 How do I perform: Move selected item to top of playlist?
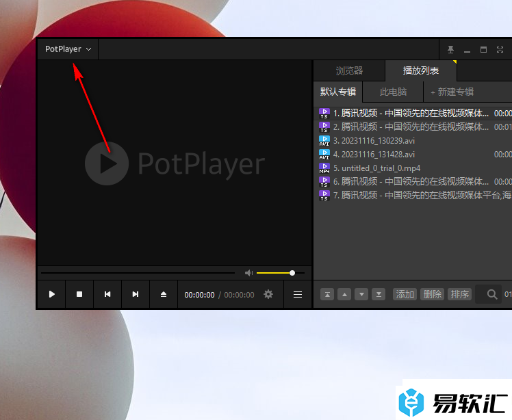[x=327, y=294]
